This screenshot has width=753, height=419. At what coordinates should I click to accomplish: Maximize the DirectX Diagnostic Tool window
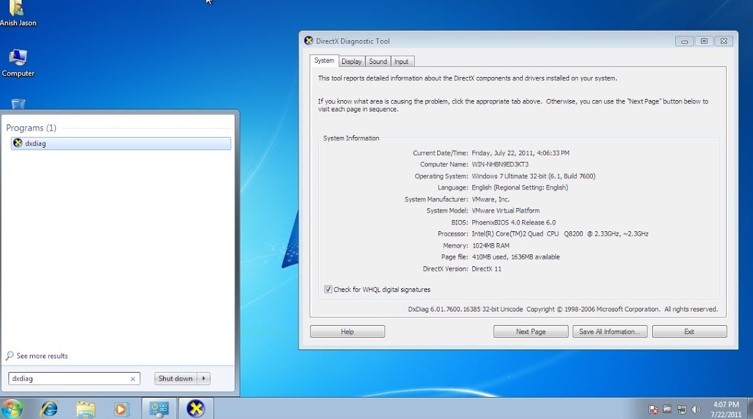tap(704, 41)
